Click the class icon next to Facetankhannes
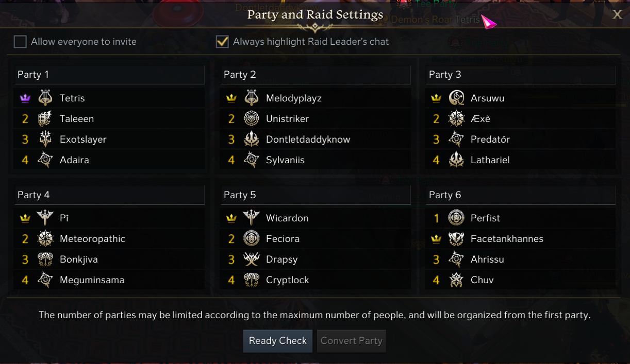630x364 pixels. pyautogui.click(x=456, y=239)
